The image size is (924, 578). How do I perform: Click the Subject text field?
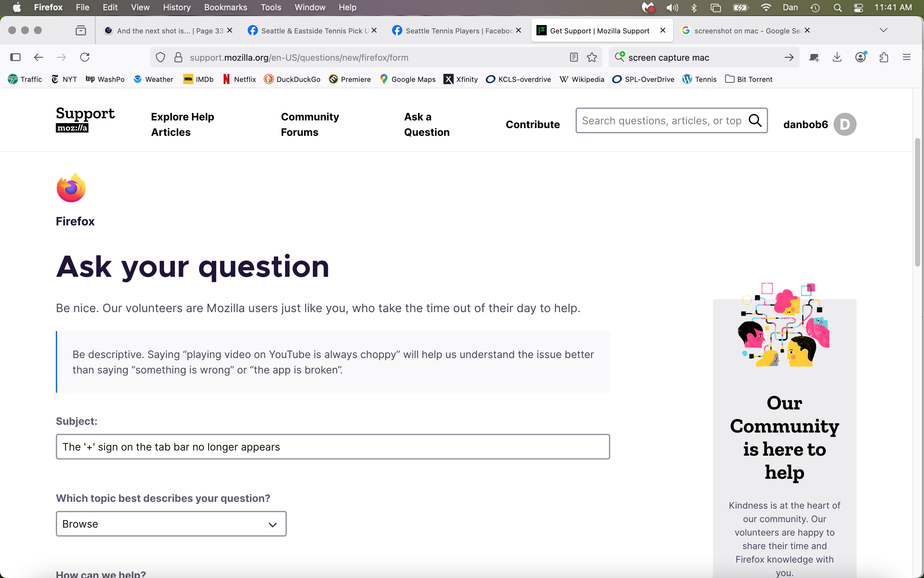(333, 446)
